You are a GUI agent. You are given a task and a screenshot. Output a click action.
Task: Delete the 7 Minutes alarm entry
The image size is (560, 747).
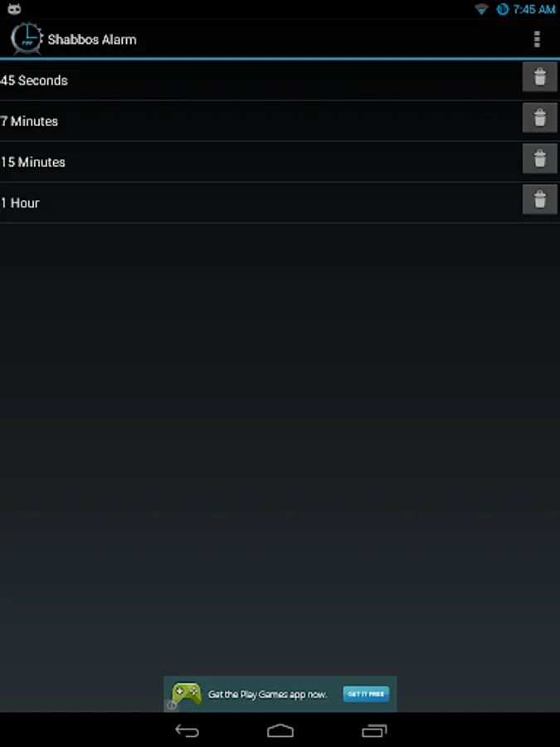(539, 118)
